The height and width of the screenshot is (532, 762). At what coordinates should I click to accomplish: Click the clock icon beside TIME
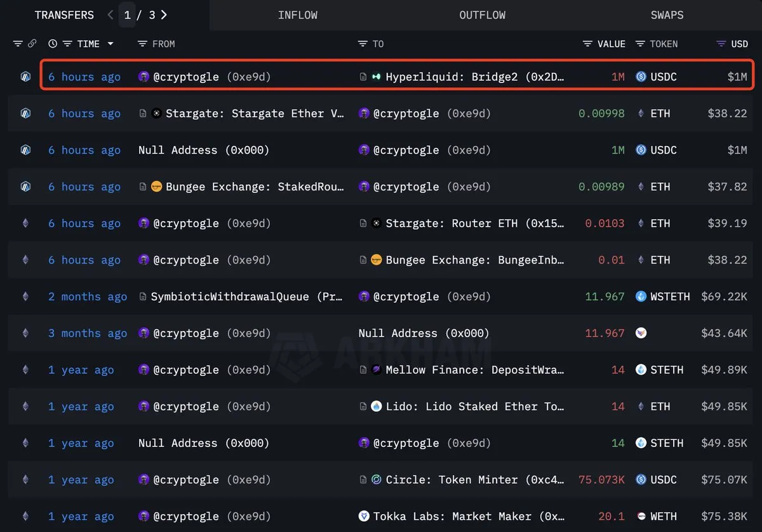coord(53,44)
